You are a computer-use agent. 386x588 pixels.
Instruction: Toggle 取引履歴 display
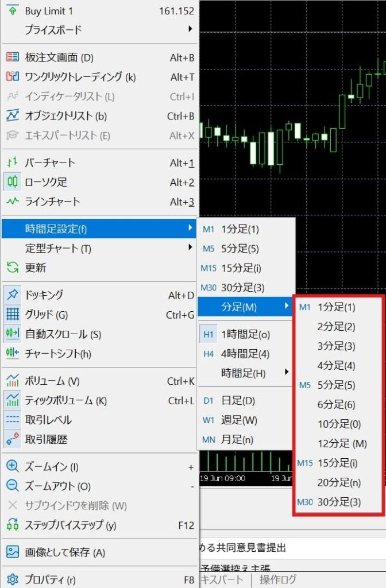99,439
